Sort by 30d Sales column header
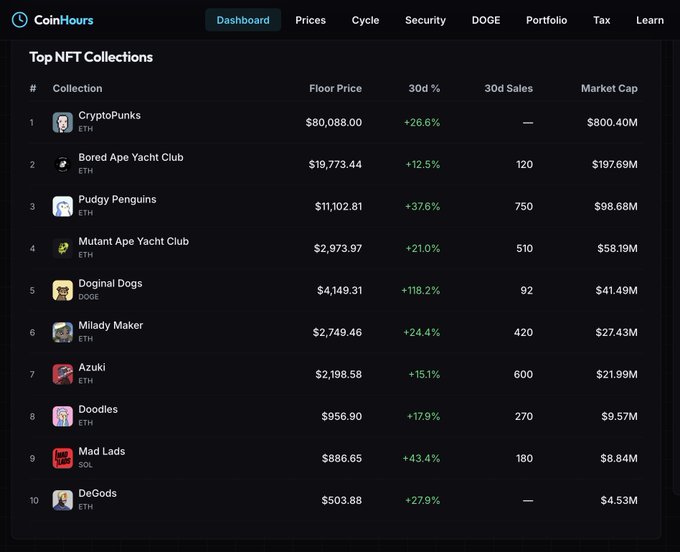The width and height of the screenshot is (680, 552). [x=508, y=88]
